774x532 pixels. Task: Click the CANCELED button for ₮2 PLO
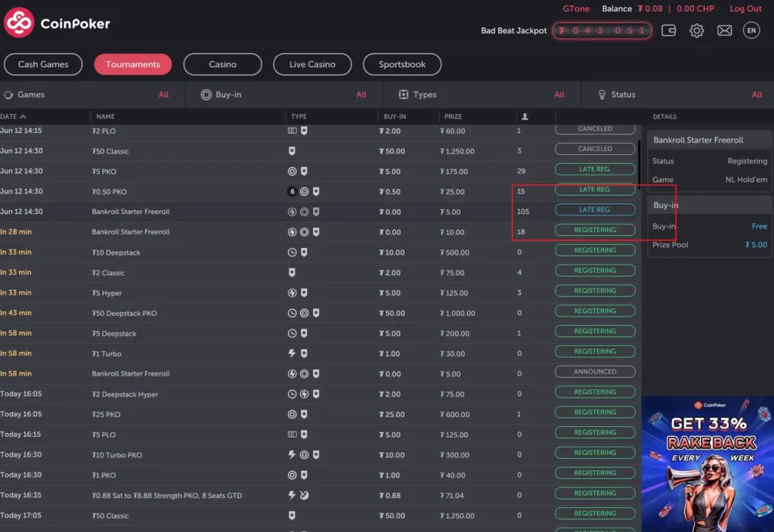click(x=595, y=128)
